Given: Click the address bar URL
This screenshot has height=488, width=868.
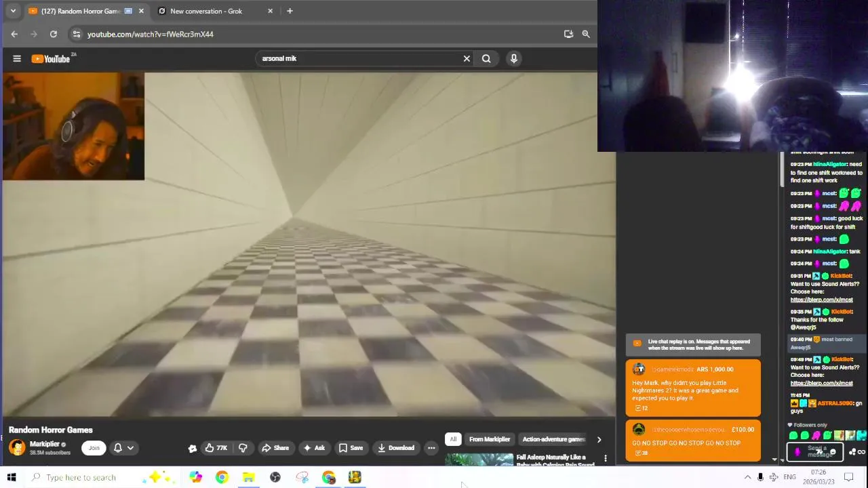Looking at the screenshot, I should coord(151,34).
